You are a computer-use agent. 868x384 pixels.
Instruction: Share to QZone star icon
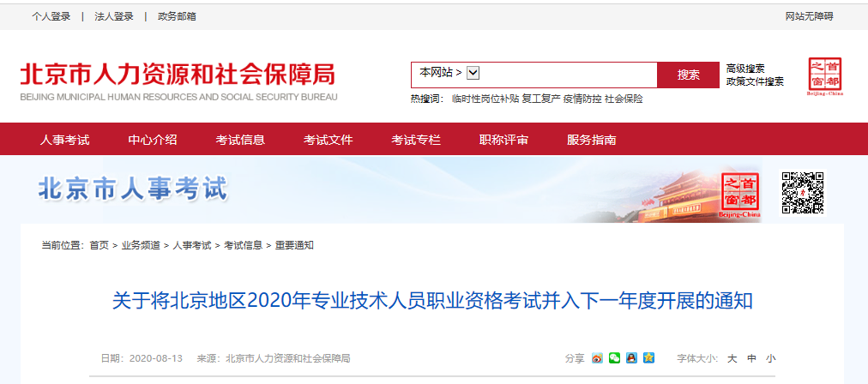[648, 358]
